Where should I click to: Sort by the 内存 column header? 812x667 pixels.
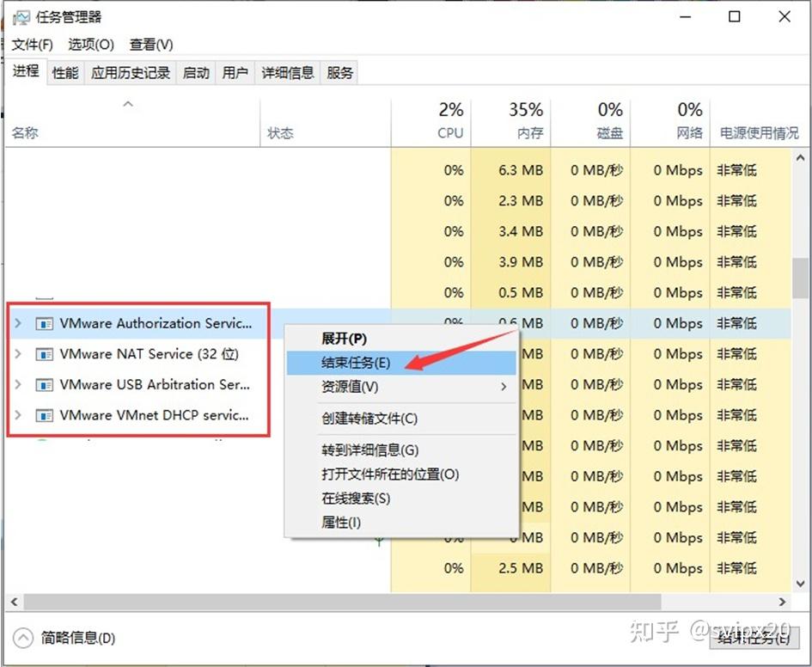coord(510,123)
